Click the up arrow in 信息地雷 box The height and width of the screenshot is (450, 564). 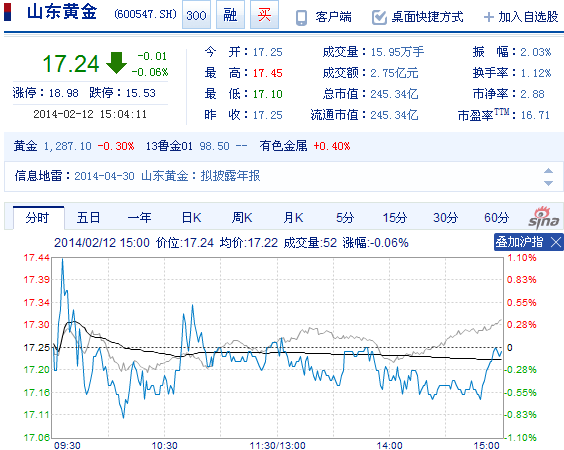click(x=548, y=171)
